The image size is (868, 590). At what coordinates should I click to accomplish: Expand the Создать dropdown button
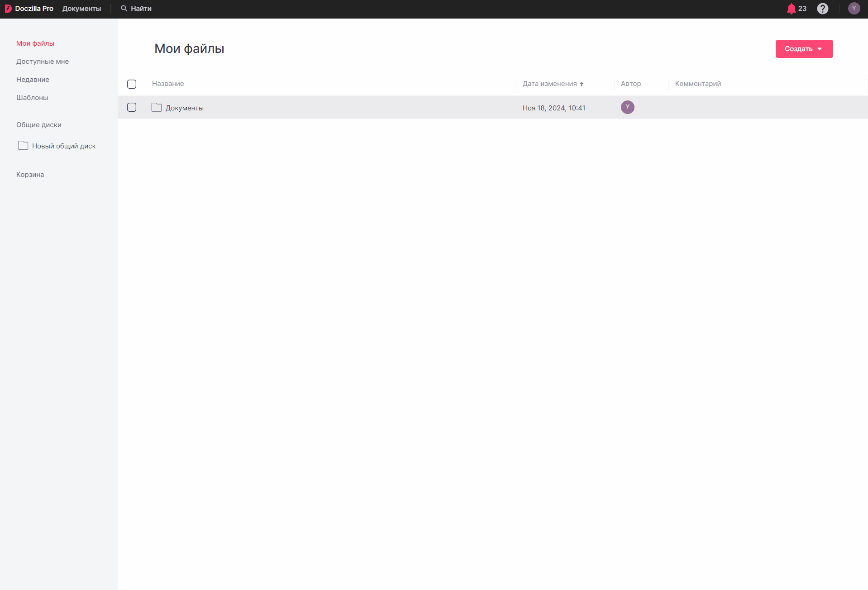804,49
